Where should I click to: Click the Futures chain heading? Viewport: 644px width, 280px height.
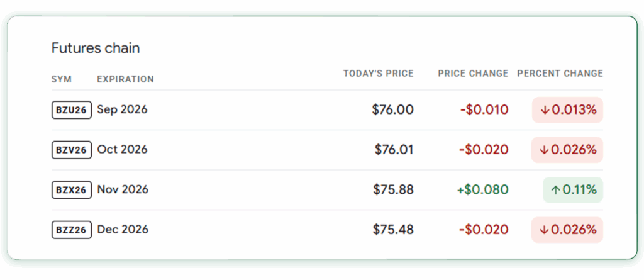tap(96, 48)
